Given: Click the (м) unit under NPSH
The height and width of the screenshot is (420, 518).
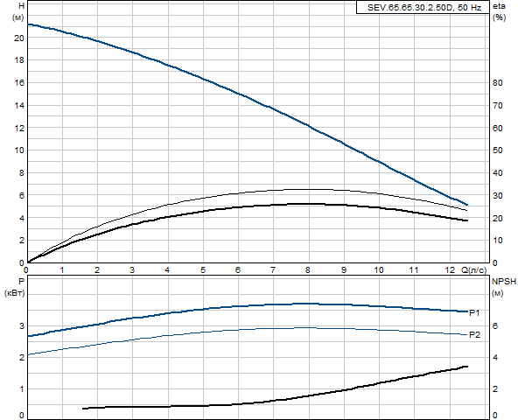Looking at the screenshot, I should tap(498, 293).
